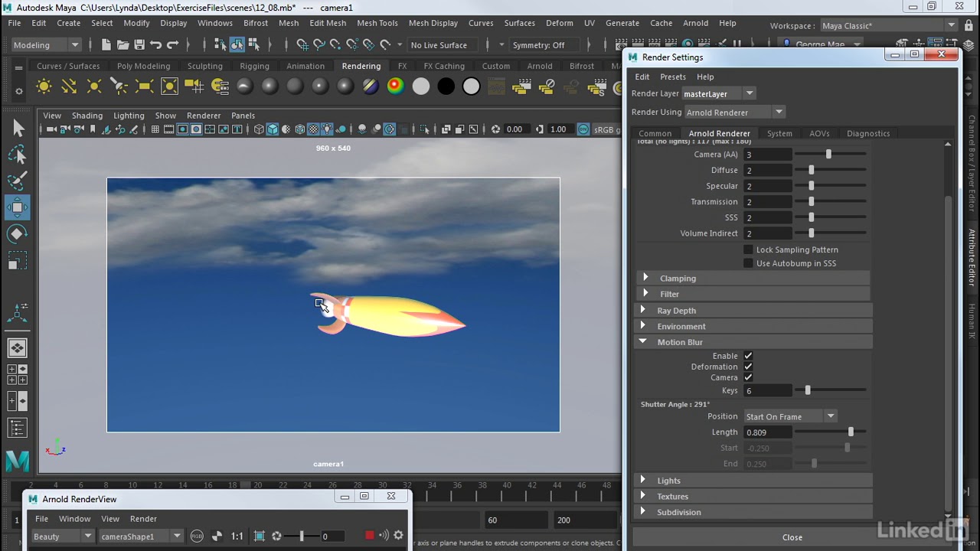Image resolution: width=980 pixels, height=551 pixels.
Task: Select the single perspective view layout icon
Action: pos(17,348)
